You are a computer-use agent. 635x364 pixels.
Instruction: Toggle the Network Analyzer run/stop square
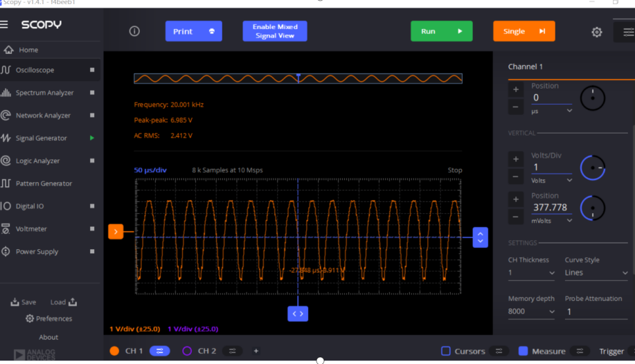point(92,116)
